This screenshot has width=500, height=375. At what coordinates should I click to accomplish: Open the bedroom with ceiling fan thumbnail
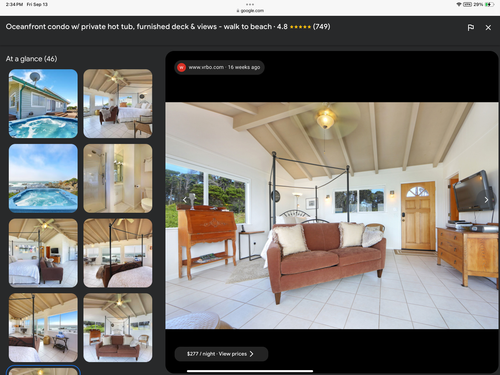118,104
